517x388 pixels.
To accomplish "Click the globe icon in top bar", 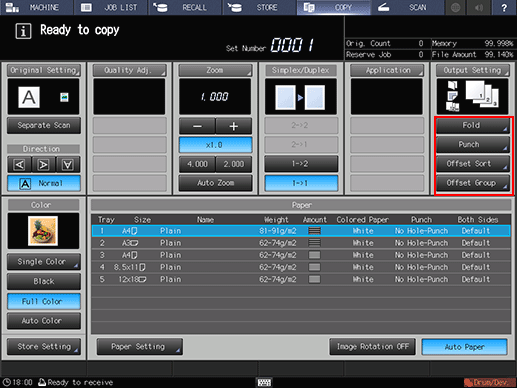I will point(455,7).
